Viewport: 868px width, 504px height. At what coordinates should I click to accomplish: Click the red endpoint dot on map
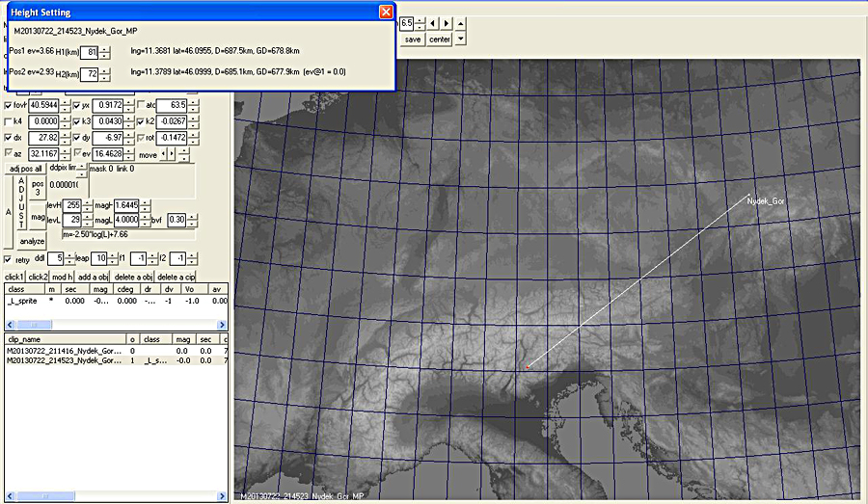pyautogui.click(x=527, y=367)
